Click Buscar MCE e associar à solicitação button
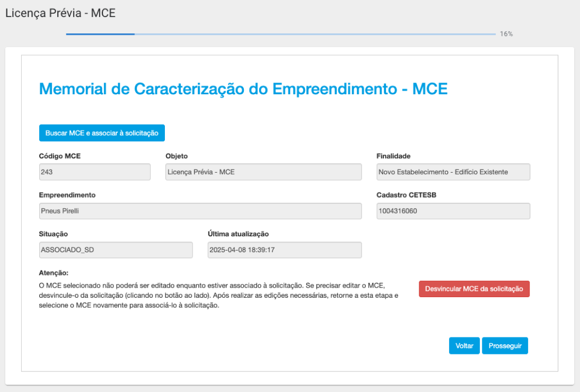The width and height of the screenshot is (580, 392). pos(102,133)
